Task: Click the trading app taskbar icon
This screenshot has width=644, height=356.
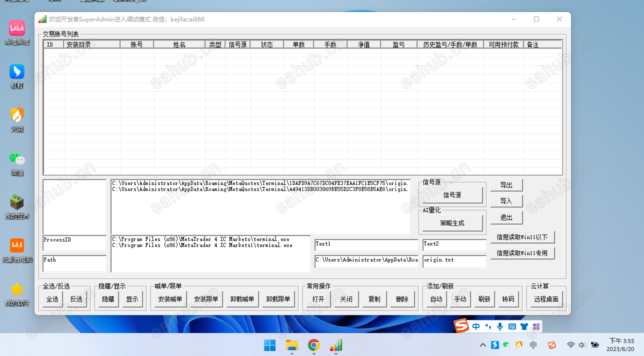Action: (x=335, y=345)
